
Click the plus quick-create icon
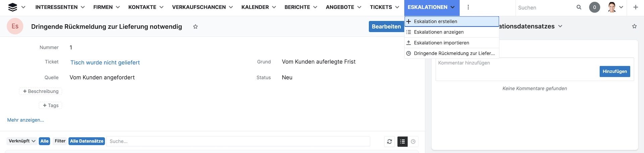pyautogui.click(x=636, y=7)
